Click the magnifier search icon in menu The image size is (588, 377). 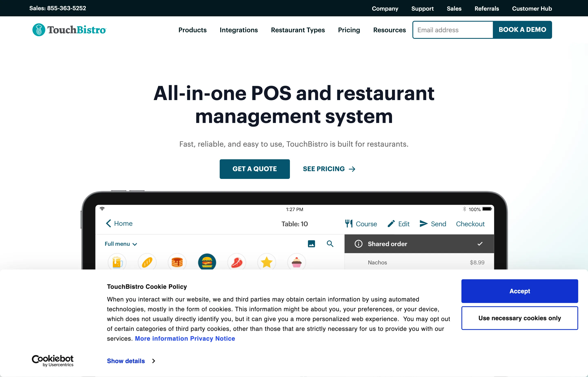[330, 244]
